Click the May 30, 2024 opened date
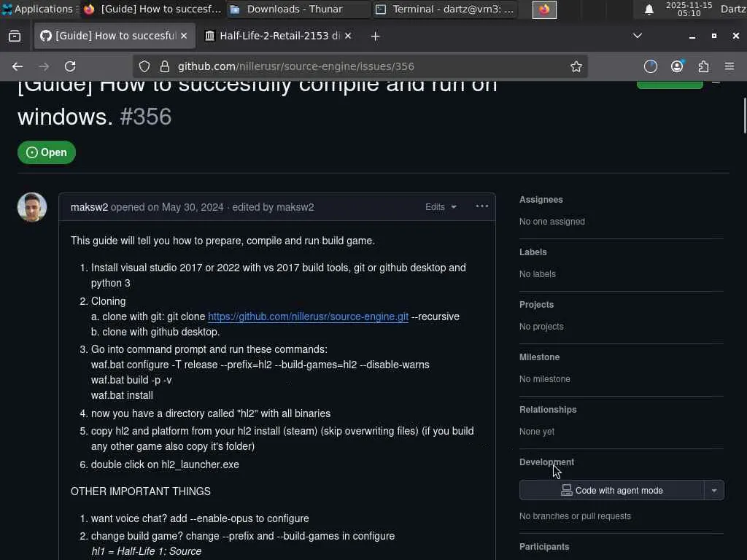The height and width of the screenshot is (560, 747). tap(193, 207)
